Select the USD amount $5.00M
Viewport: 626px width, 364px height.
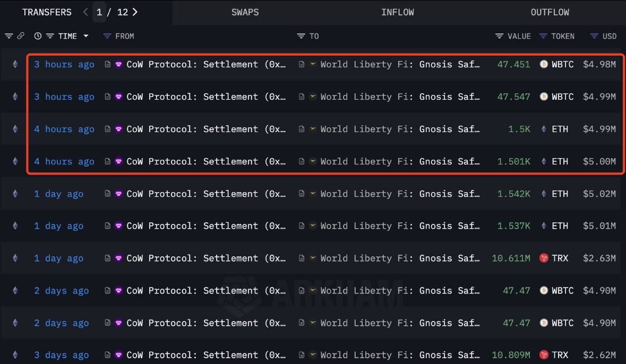599,161
